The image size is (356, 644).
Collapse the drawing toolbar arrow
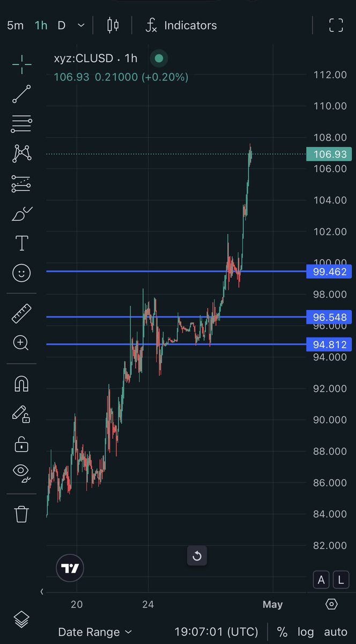pos(42,591)
